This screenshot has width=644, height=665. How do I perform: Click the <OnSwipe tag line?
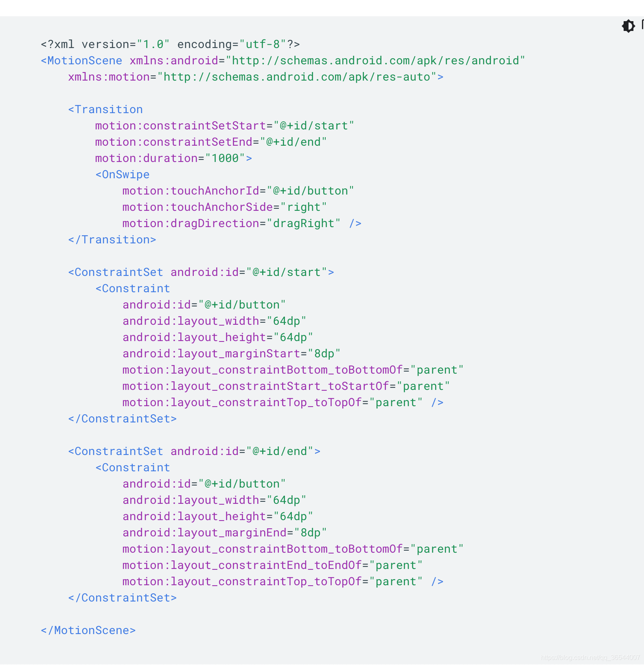pyautogui.click(x=123, y=175)
